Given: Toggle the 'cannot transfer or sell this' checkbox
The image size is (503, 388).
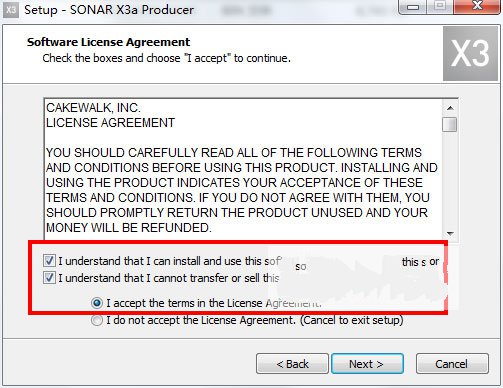Looking at the screenshot, I should coord(49,278).
